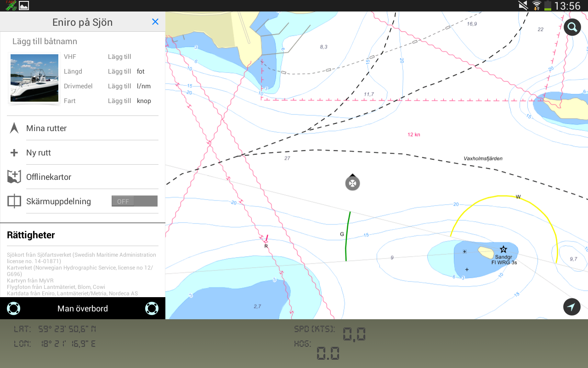Image resolution: width=588 pixels, height=368 pixels.
Task: Tap the Sjökort från Sjöfartsverket license text
Action: point(81,258)
